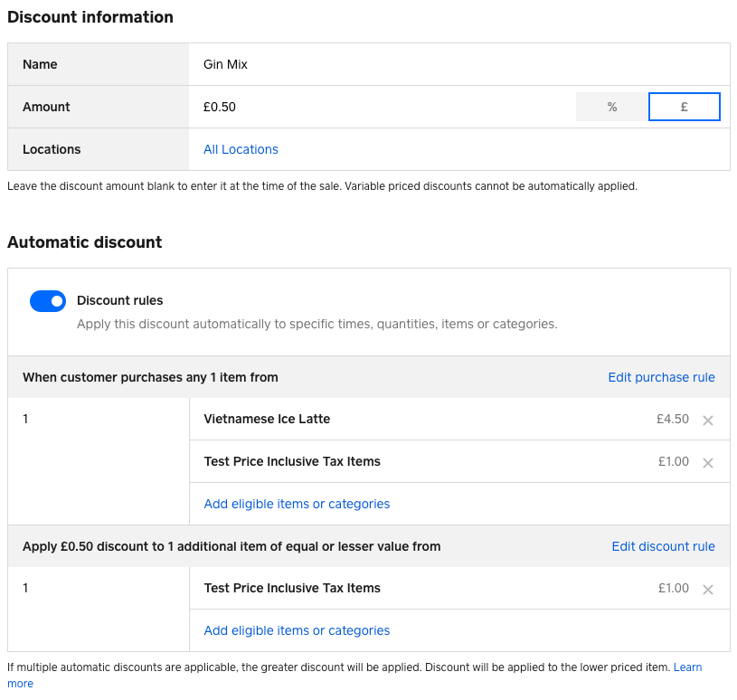
Task: Select Test Price Inclusive item in purchase rule
Action: click(x=292, y=461)
